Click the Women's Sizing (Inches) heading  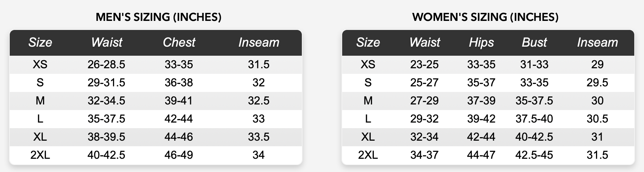pyautogui.click(x=485, y=17)
